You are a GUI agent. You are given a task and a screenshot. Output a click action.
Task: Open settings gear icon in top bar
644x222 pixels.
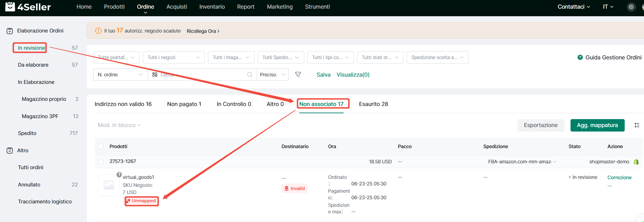click(631, 7)
